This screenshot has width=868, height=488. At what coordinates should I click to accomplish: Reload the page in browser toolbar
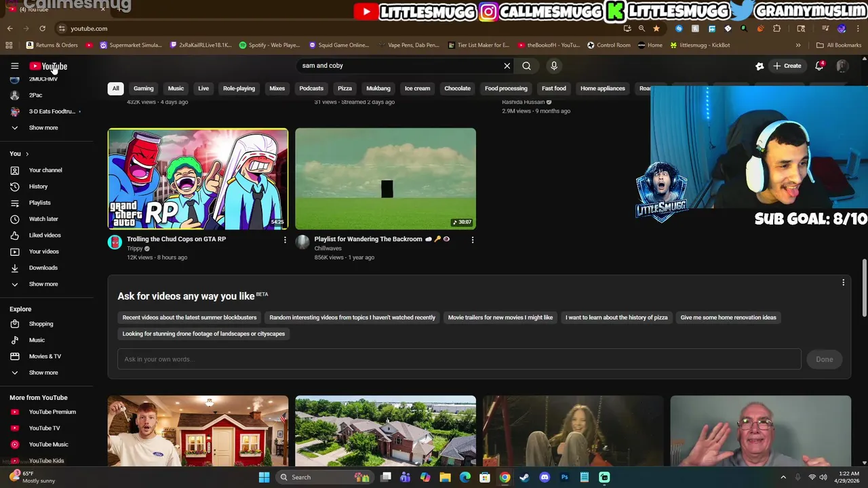(42, 28)
